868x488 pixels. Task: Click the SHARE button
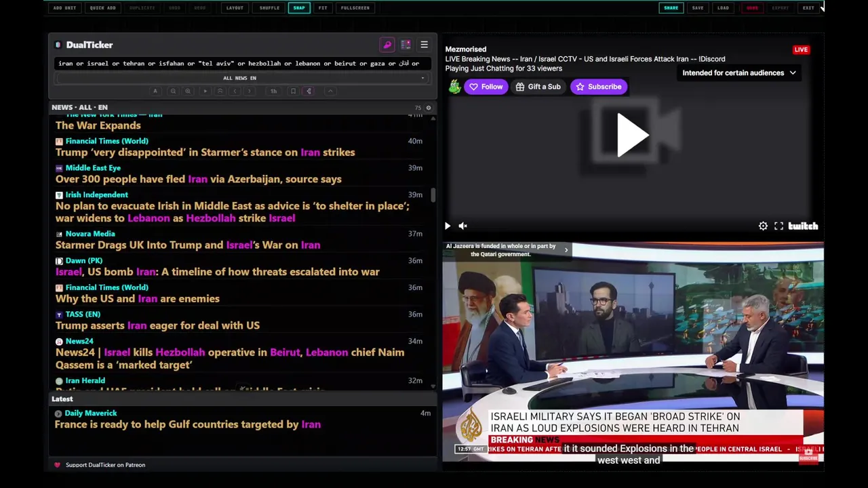(x=671, y=7)
